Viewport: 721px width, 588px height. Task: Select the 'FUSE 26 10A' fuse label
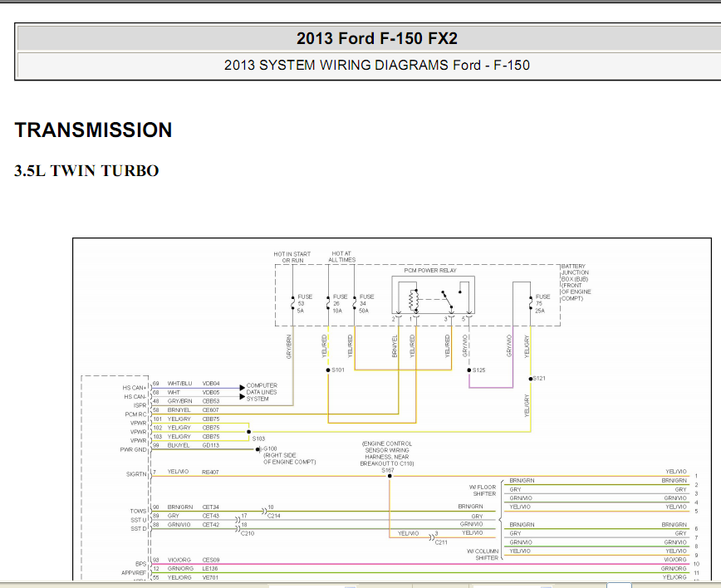[x=340, y=303]
